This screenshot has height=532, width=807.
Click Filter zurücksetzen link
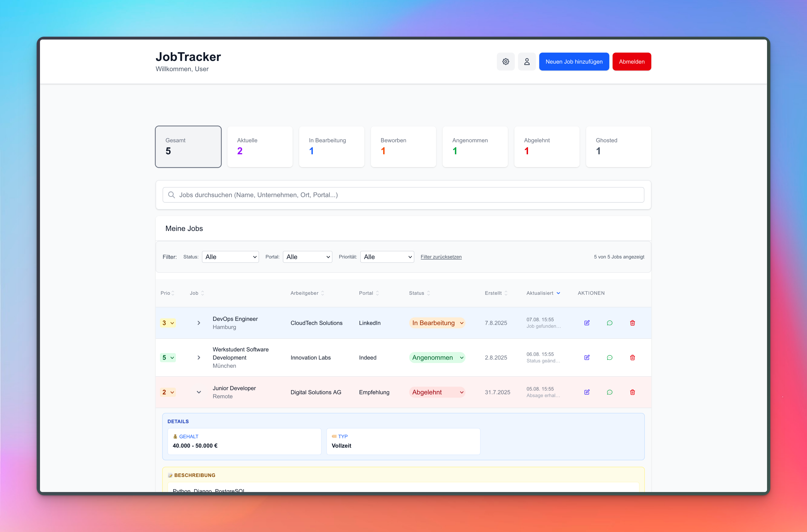441,257
